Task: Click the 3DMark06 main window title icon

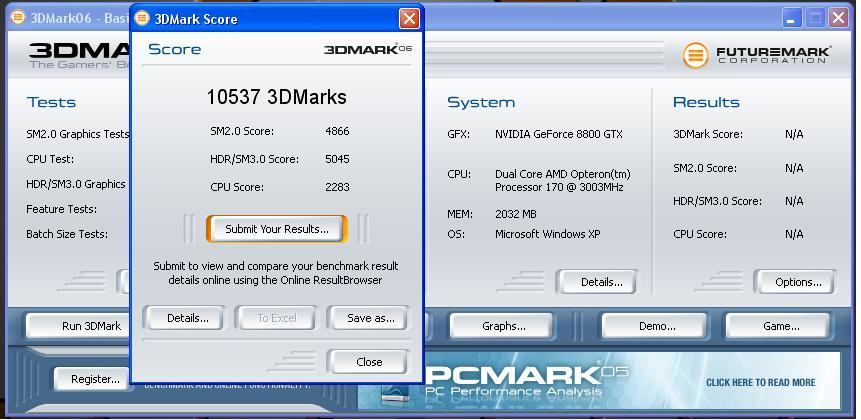Action: [x=18, y=17]
